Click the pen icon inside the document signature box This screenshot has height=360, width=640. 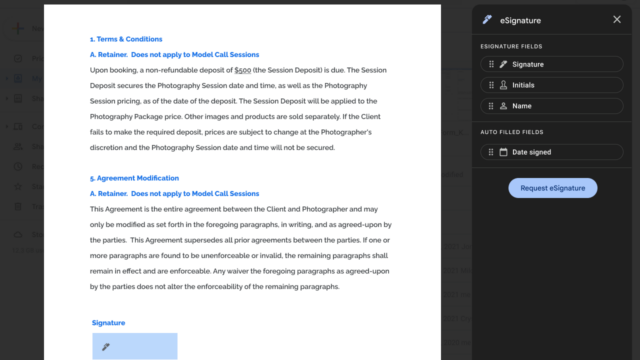click(106, 347)
